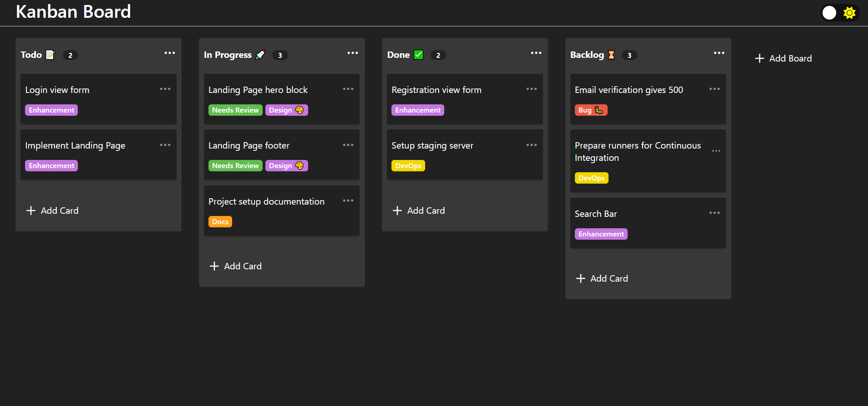The width and height of the screenshot is (868, 406).
Task: Add a card to the Todo column
Action: (53, 211)
